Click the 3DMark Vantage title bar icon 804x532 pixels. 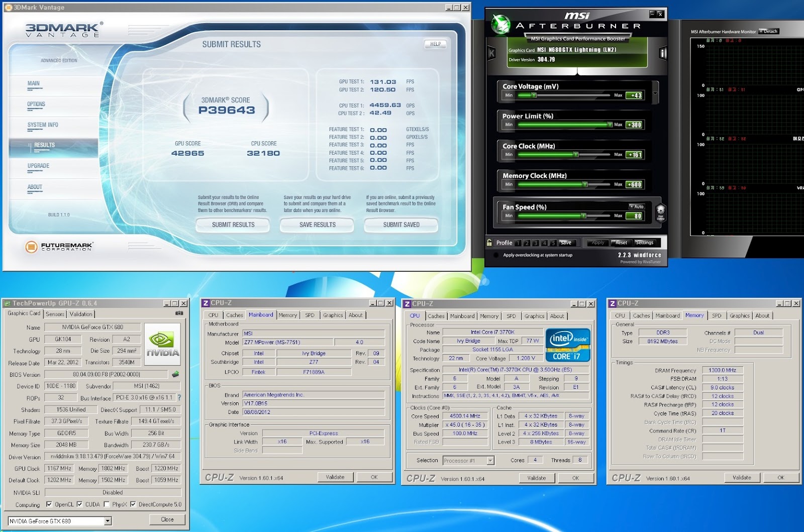pyautogui.click(x=8, y=8)
